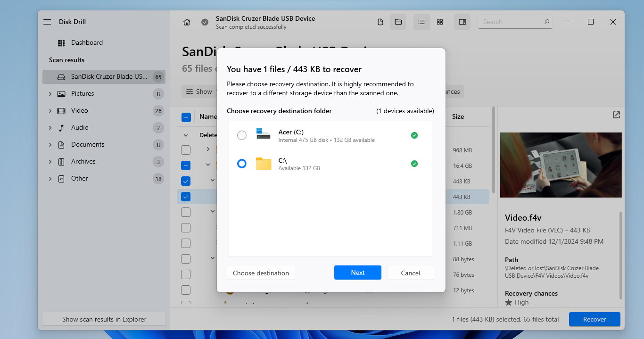Click the Dashboard grid icon
644x339 pixels.
(x=61, y=43)
